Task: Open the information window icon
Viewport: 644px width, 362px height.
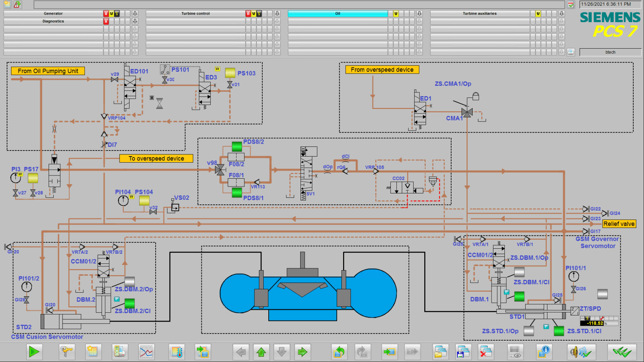Action: [x=544, y=352]
